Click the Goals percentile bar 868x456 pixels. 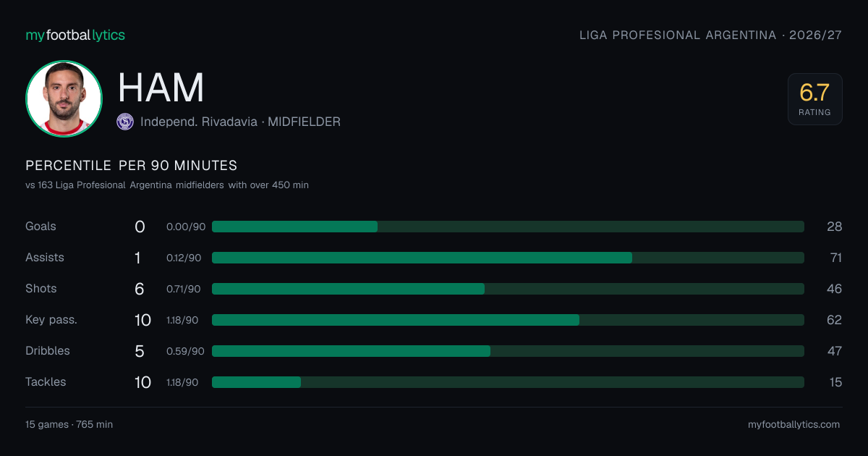click(x=508, y=227)
